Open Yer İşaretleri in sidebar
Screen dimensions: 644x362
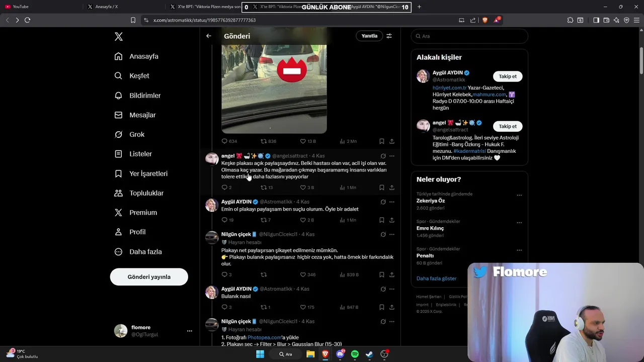[x=141, y=173]
